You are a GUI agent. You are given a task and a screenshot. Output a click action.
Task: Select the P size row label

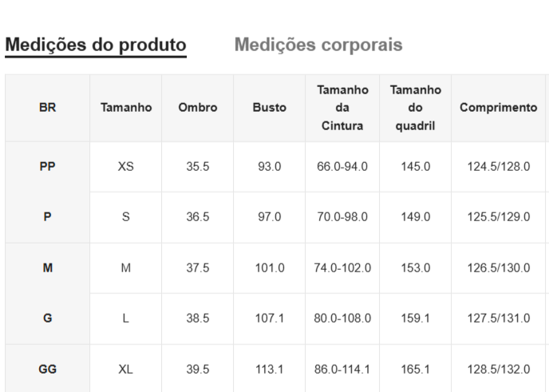pos(47,217)
